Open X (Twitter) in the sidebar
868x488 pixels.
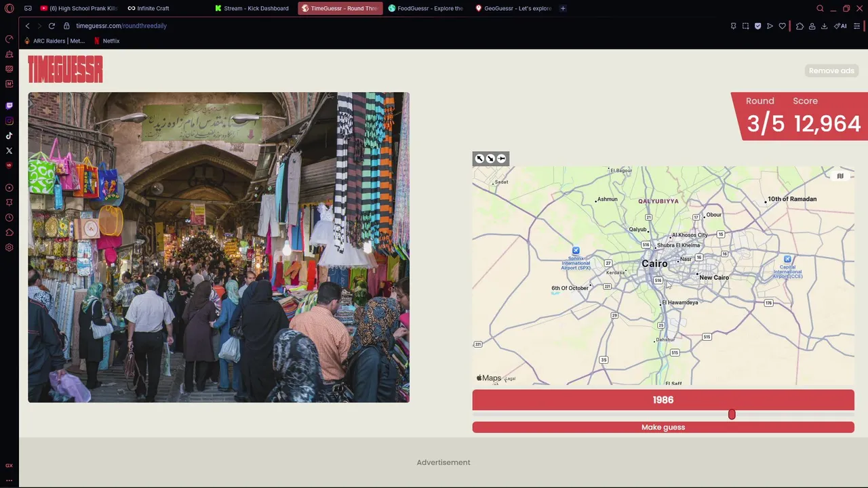point(9,150)
